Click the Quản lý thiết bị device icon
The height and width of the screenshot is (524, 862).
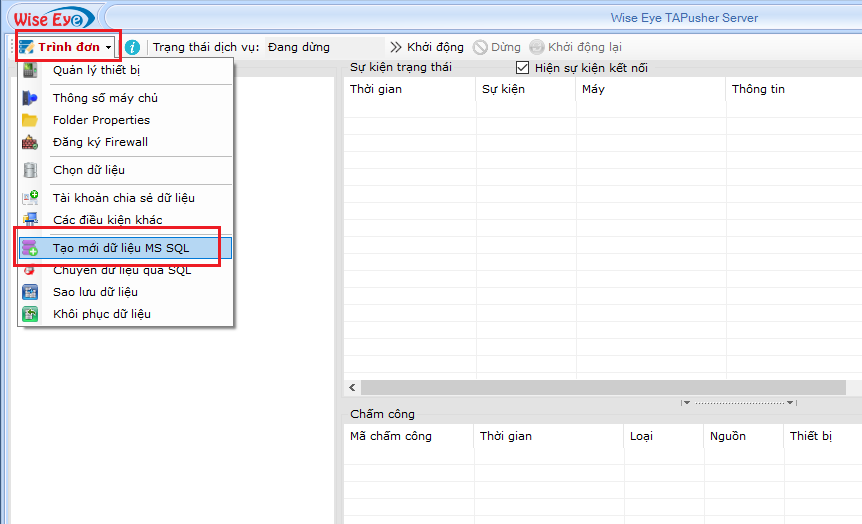tap(30, 70)
